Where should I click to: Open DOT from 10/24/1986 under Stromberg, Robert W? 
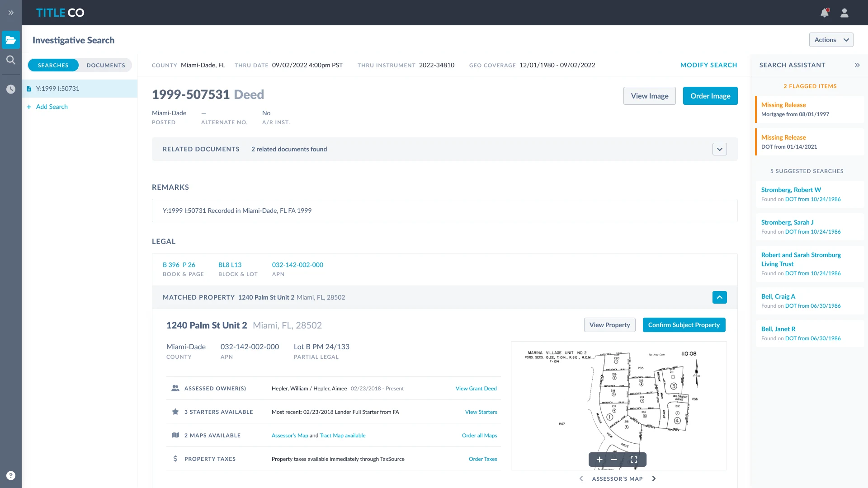pyautogui.click(x=813, y=199)
